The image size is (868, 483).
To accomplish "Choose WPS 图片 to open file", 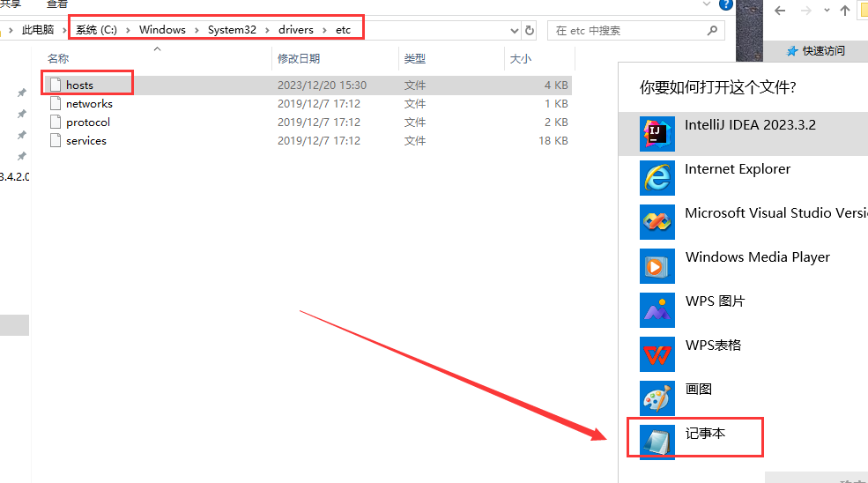I will click(x=744, y=309).
